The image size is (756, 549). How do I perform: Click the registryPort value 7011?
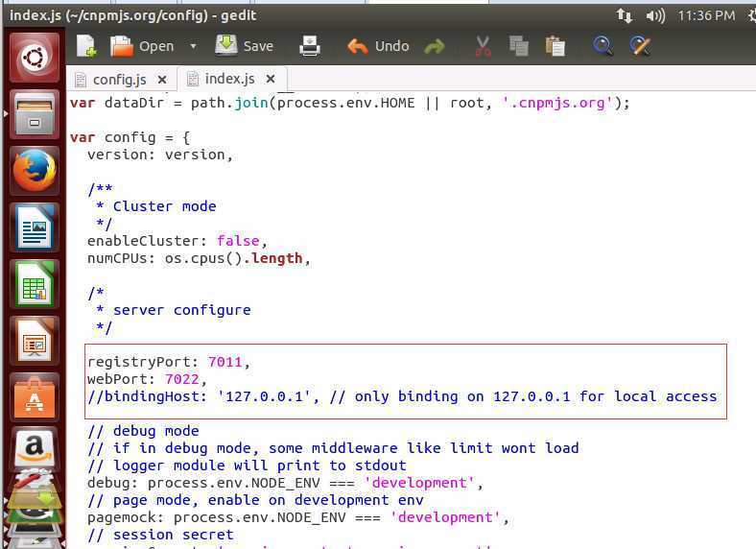pos(224,361)
